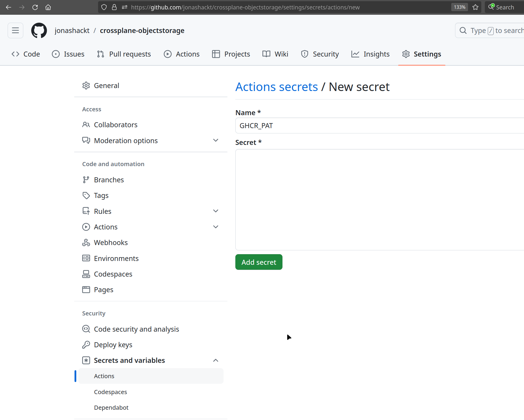
Task: Click the padlock site info icon
Action: coord(114,7)
